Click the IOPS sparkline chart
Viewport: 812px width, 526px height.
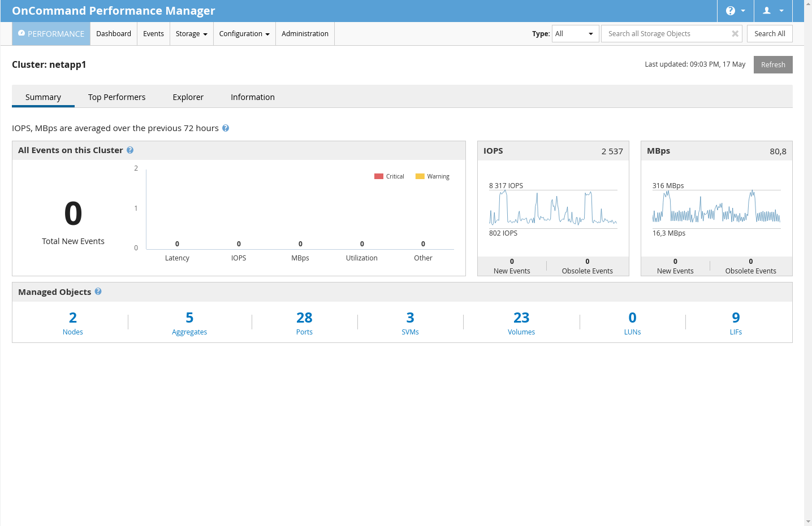pyautogui.click(x=552, y=209)
